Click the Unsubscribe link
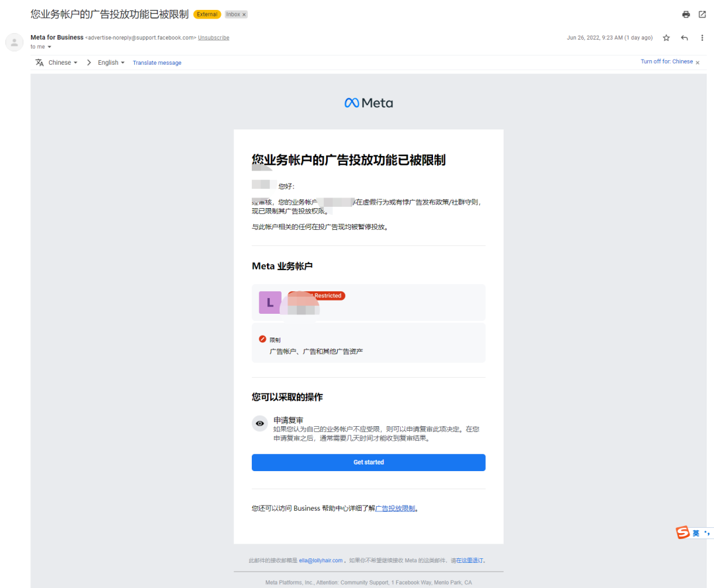Image resolution: width=714 pixels, height=588 pixels. click(x=214, y=38)
